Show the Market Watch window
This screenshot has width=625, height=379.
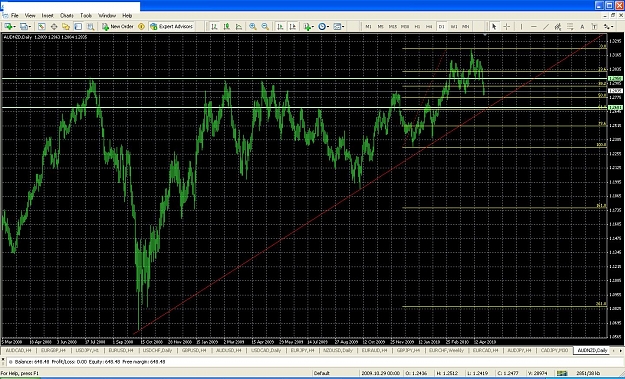41,26
